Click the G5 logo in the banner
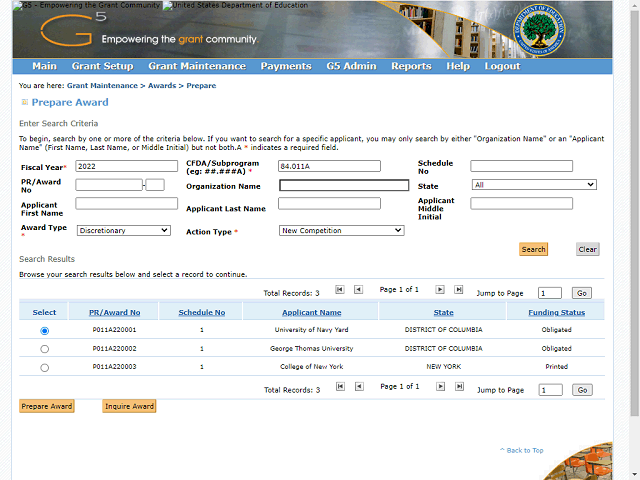Image resolution: width=640 pixels, height=480 pixels. (x=73, y=29)
